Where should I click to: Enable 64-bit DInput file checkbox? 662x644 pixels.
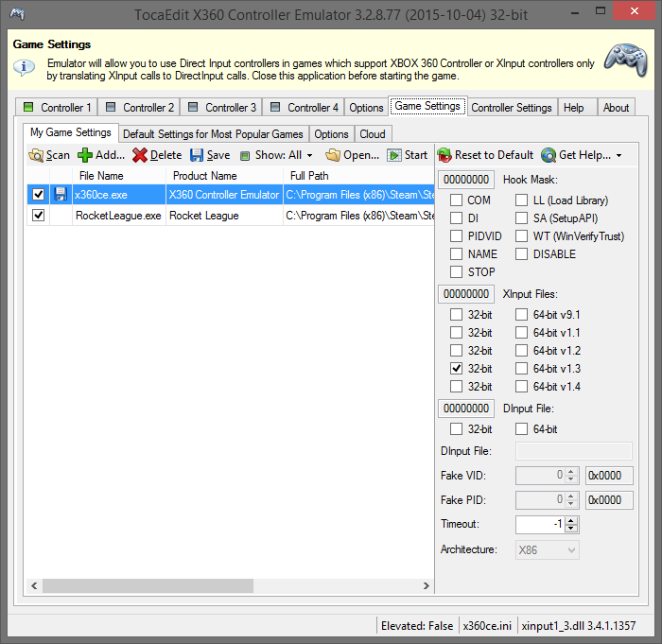tap(521, 429)
